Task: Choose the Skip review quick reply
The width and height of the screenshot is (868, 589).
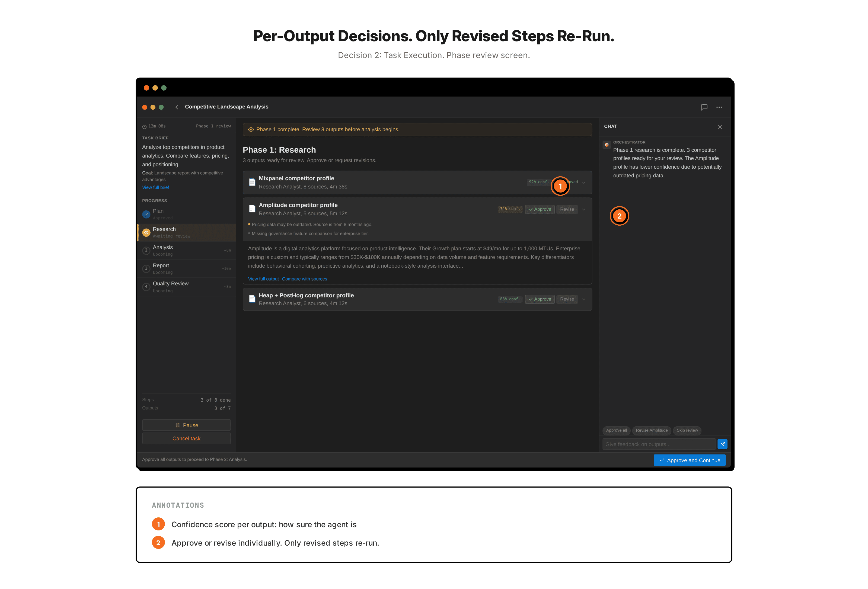Action: [687, 431]
